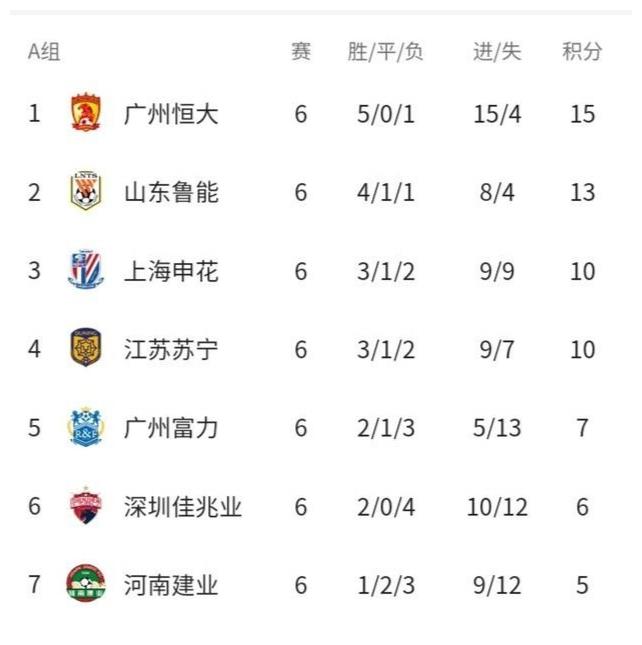Click Guangzhou Evergrande's 15 points value
This screenshot has height=645, width=642.
tap(582, 114)
